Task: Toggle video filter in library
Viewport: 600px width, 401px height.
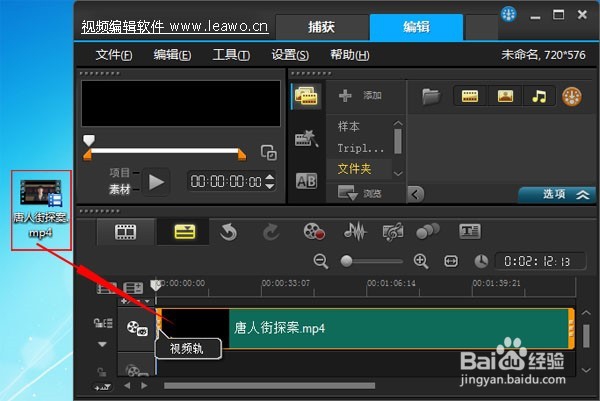Action: [470, 96]
